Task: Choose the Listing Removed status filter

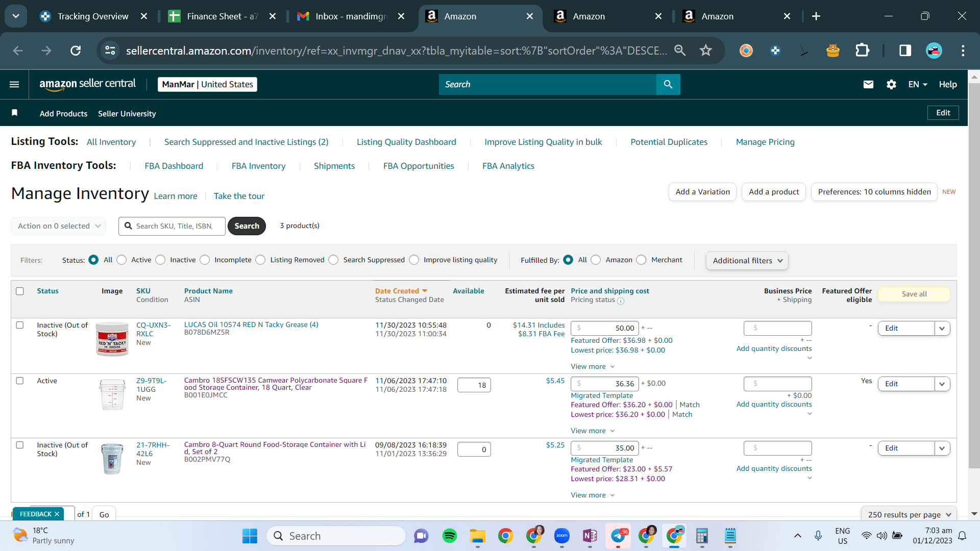Action: coord(260,260)
